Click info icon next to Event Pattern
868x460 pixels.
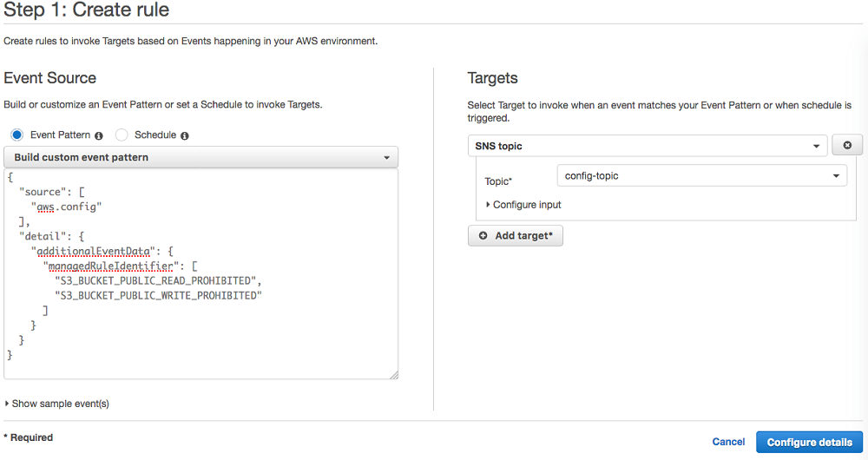point(99,135)
